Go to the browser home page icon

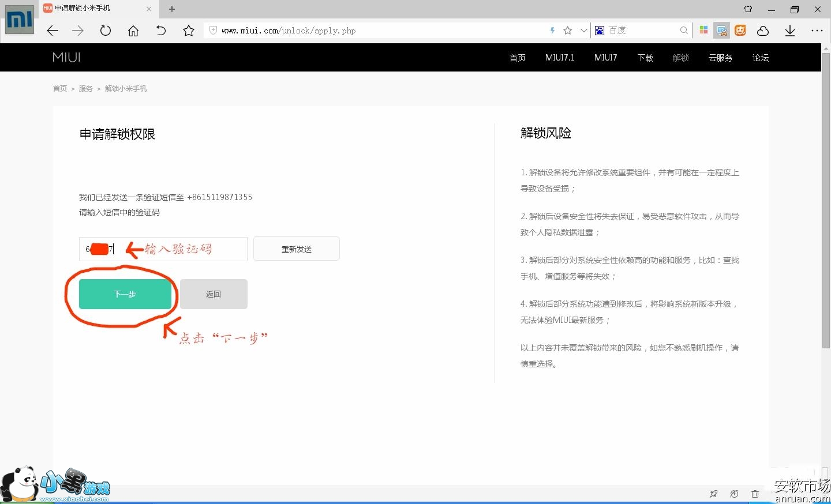[133, 31]
